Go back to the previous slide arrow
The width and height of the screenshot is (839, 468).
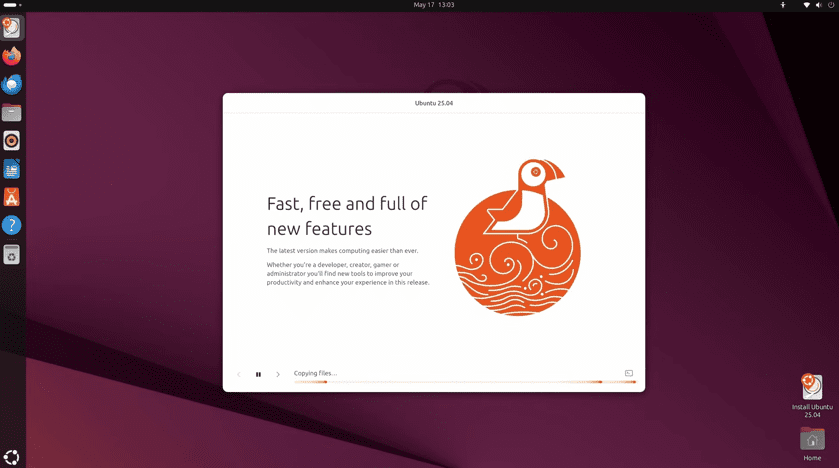coord(239,374)
